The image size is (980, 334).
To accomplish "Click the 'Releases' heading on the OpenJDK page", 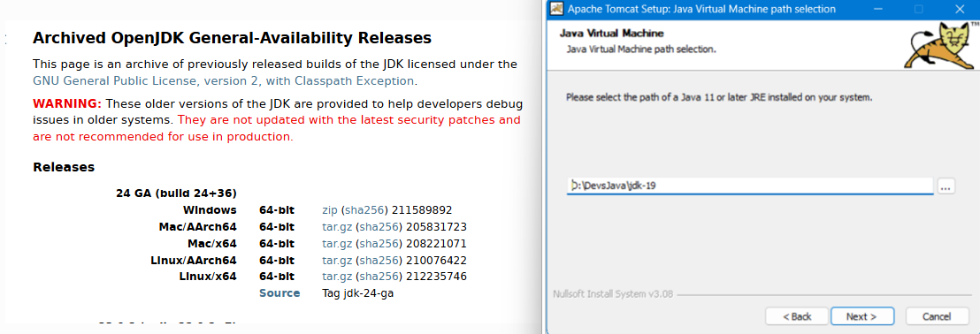I will pyautogui.click(x=64, y=167).
